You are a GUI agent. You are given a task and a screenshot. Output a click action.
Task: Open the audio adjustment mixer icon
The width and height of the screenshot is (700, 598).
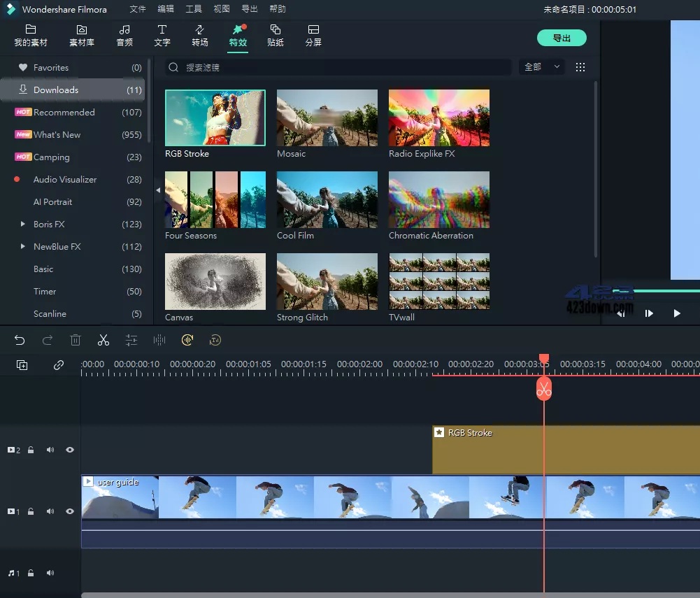[159, 340]
